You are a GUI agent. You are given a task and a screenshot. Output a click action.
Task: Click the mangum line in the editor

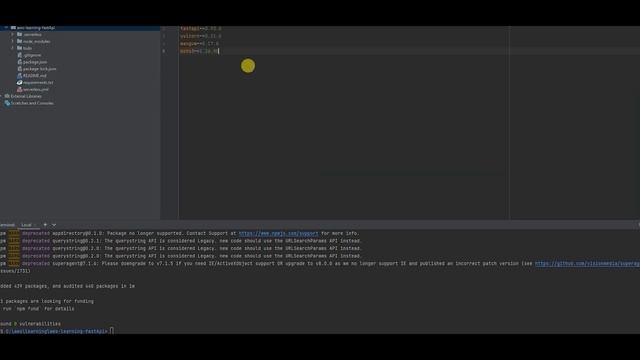(x=199, y=43)
